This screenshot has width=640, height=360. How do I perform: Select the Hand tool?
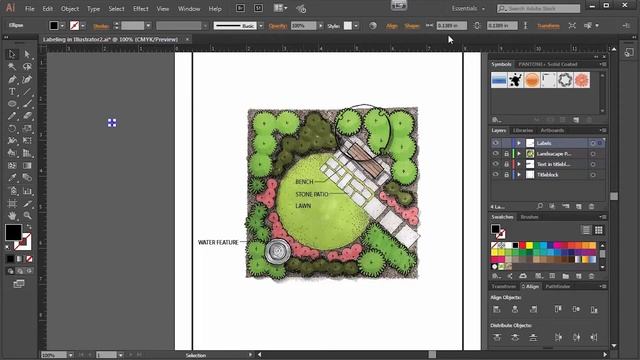point(12,216)
